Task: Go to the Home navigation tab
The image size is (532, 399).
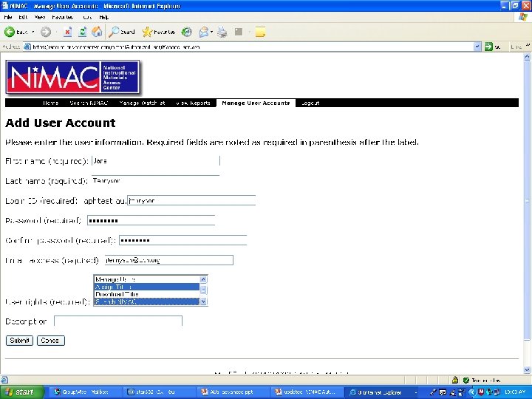Action: pos(50,103)
